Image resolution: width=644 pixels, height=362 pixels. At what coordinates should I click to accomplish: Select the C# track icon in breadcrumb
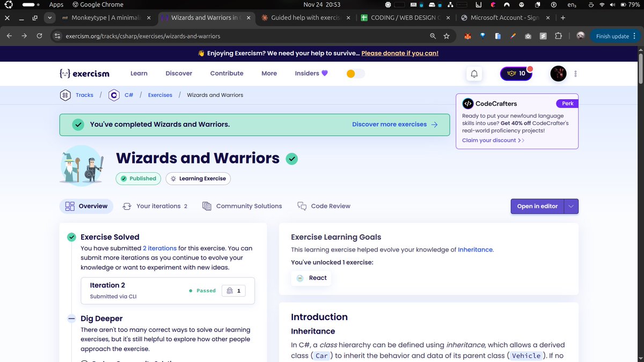click(x=114, y=95)
